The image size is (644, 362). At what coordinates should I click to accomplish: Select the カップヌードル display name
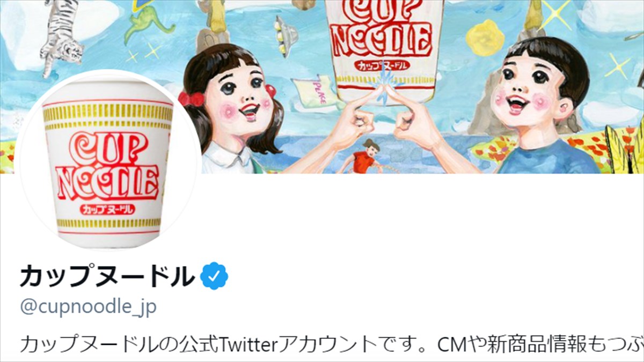coord(107,276)
